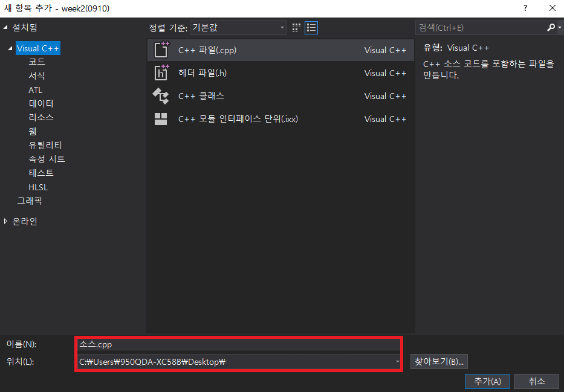This screenshot has width=564, height=392.
Task: Focus the 검색(Ctrl+E) search box
Action: (x=481, y=28)
